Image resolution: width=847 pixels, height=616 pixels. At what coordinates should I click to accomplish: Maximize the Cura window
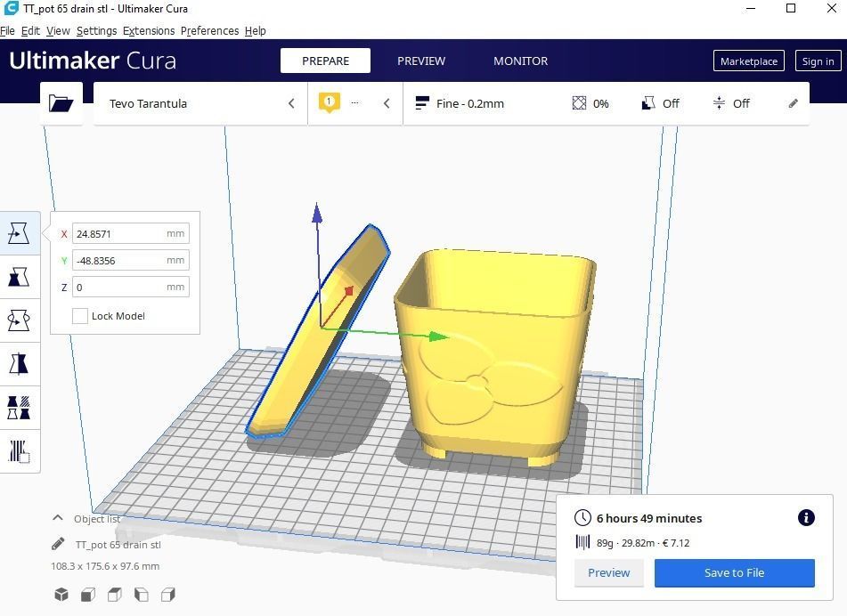click(x=791, y=8)
